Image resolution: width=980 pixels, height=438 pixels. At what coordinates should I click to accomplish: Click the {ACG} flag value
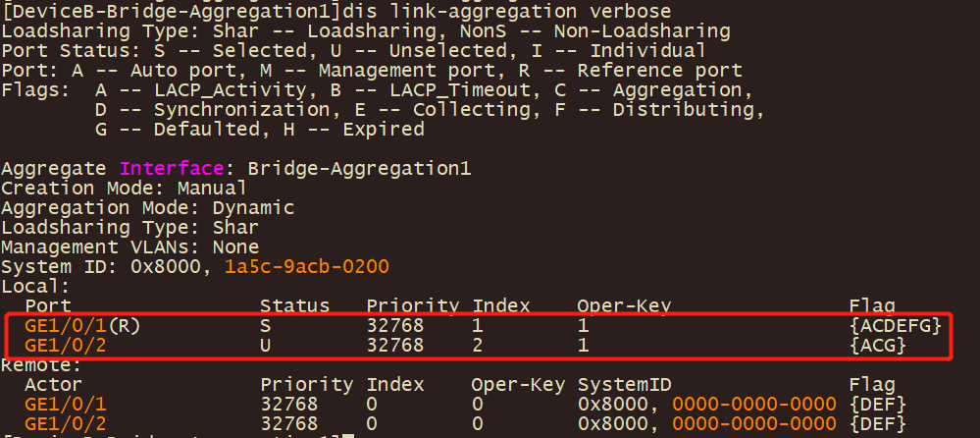click(x=878, y=345)
